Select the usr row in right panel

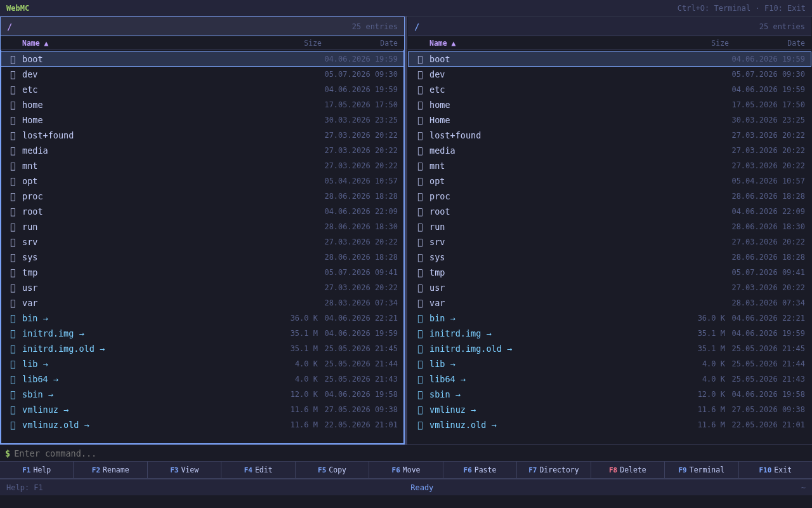[610, 288]
